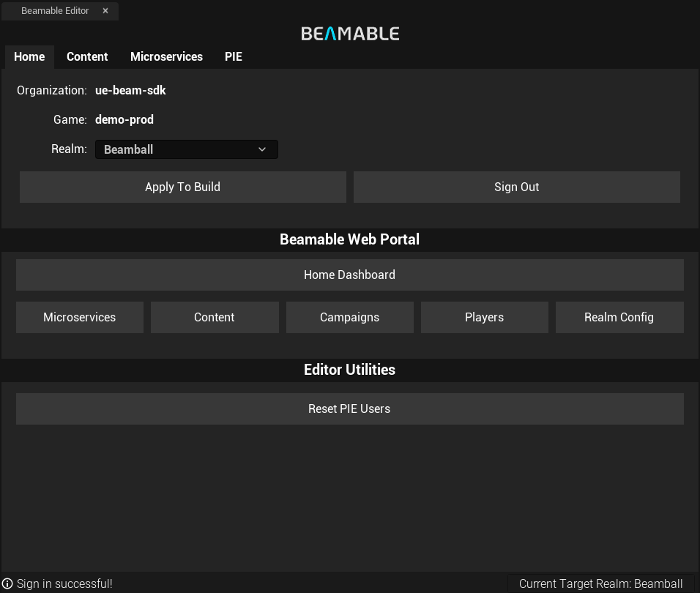The width and height of the screenshot is (700, 593).
Task: Open the Campaigns portal page
Action: (349, 317)
